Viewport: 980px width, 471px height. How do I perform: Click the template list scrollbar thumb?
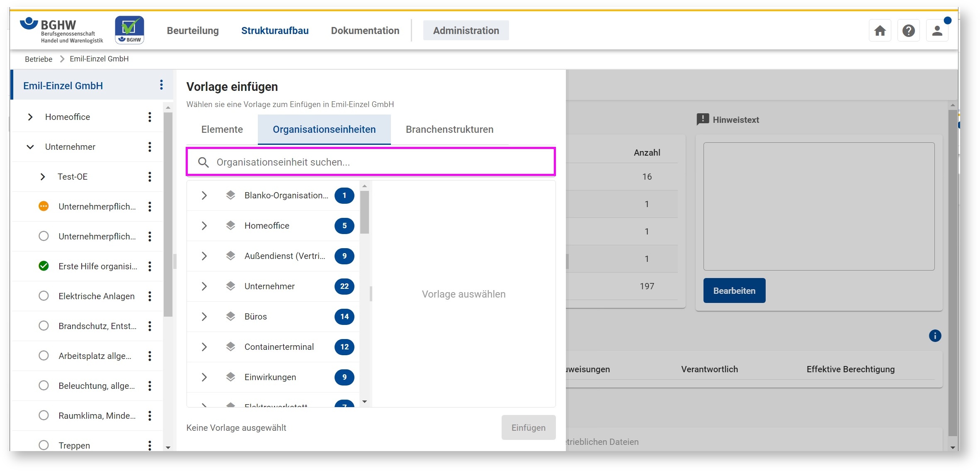pyautogui.click(x=364, y=212)
